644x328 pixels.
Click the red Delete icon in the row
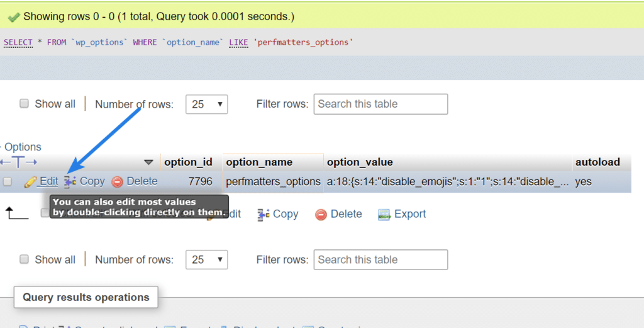tap(118, 182)
